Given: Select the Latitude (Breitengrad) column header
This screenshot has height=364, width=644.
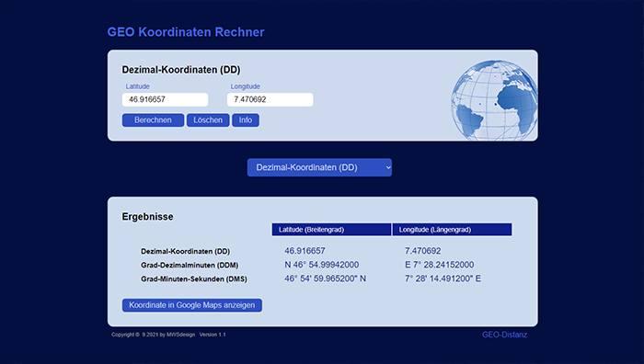Looking at the screenshot, I should point(331,230).
